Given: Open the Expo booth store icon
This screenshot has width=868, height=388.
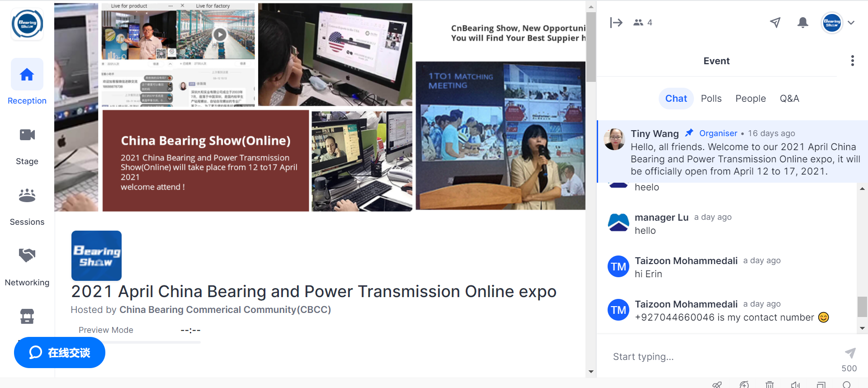Looking at the screenshot, I should click(x=27, y=316).
